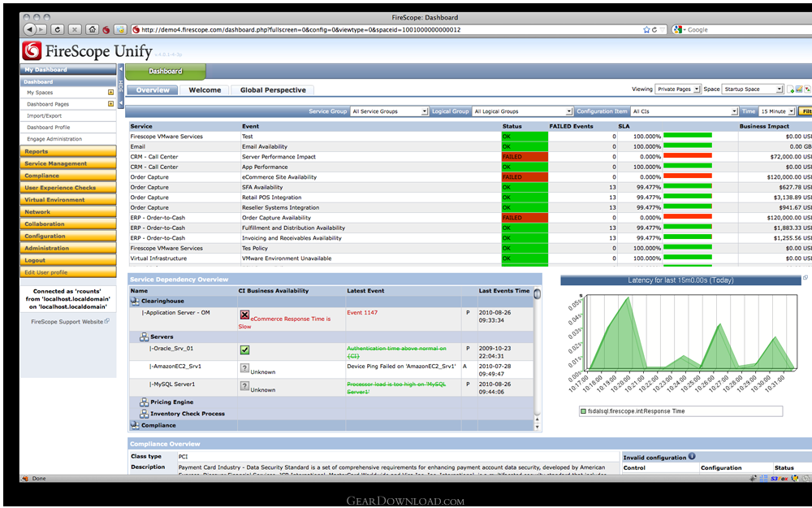
Task: Switch to the Overview tab
Action: (x=153, y=90)
